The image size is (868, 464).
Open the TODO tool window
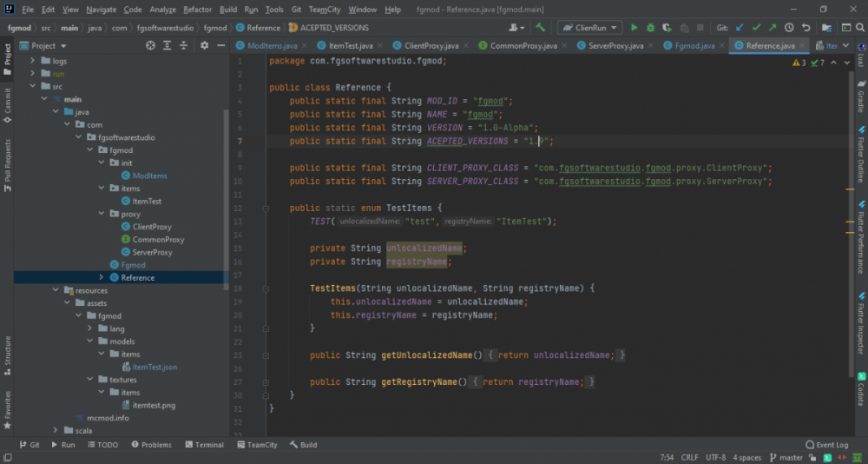point(102,445)
